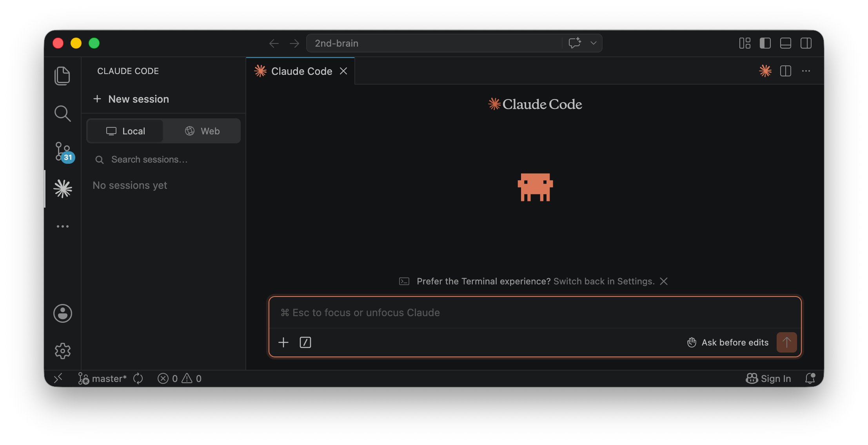The width and height of the screenshot is (868, 445).
Task: Select the Claude Code activity bar icon
Action: click(63, 189)
